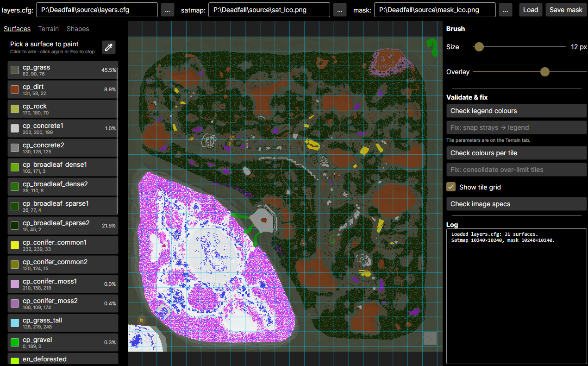Open the Shapes tab

[78, 29]
